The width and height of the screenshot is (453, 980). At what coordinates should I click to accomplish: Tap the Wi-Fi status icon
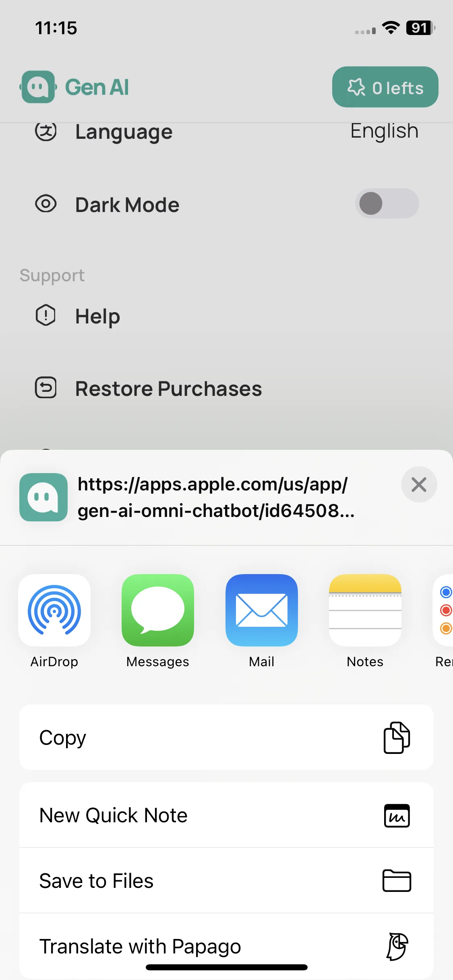391,28
